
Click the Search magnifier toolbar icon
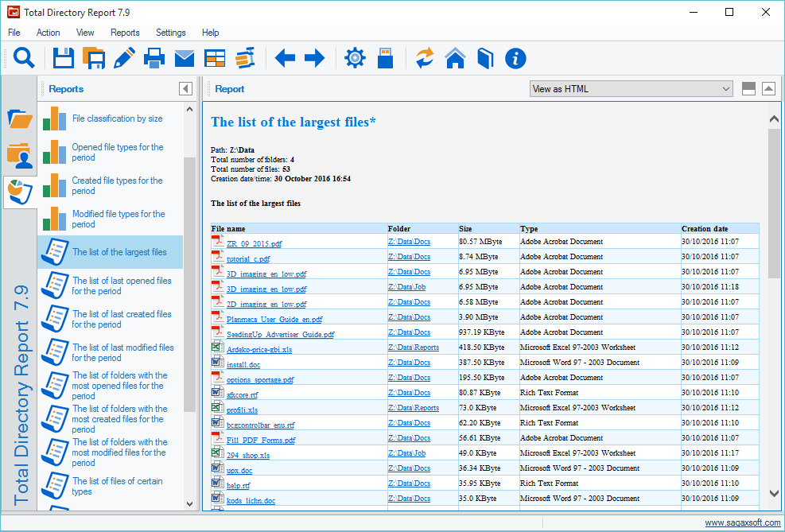pos(24,58)
